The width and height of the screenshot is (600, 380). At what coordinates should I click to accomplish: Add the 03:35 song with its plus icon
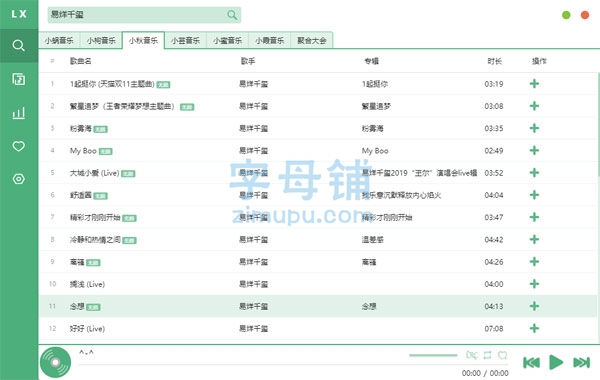click(534, 128)
